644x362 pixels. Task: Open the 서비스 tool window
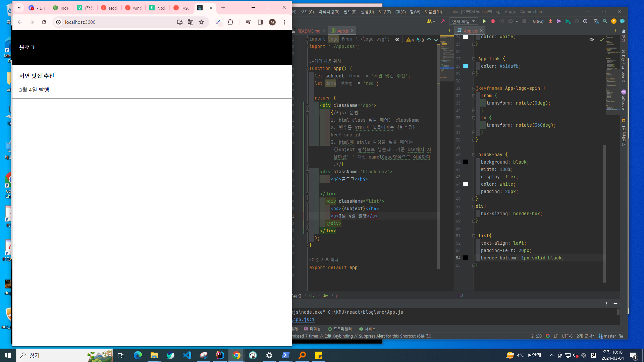(x=367, y=329)
